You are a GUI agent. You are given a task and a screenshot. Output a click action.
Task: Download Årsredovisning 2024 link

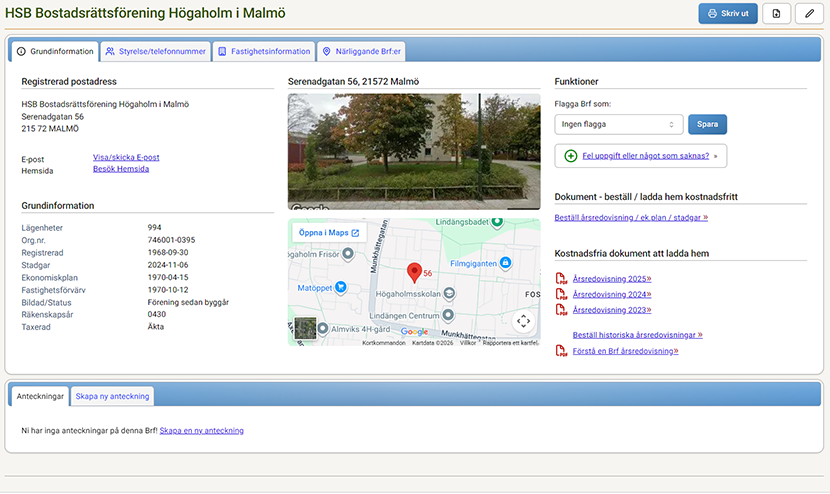(612, 294)
